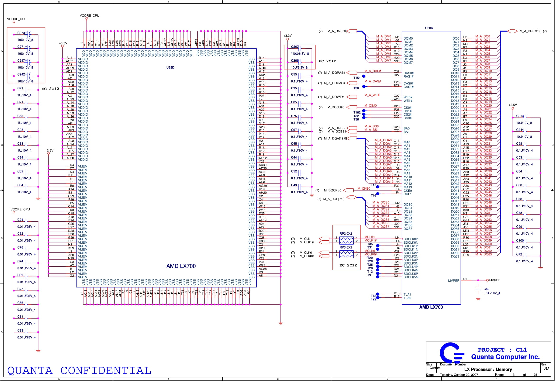Select the 'Quanta Computer Inc.' company name
Image resolution: width=555 pixels, height=392 pixels.
tap(505, 357)
